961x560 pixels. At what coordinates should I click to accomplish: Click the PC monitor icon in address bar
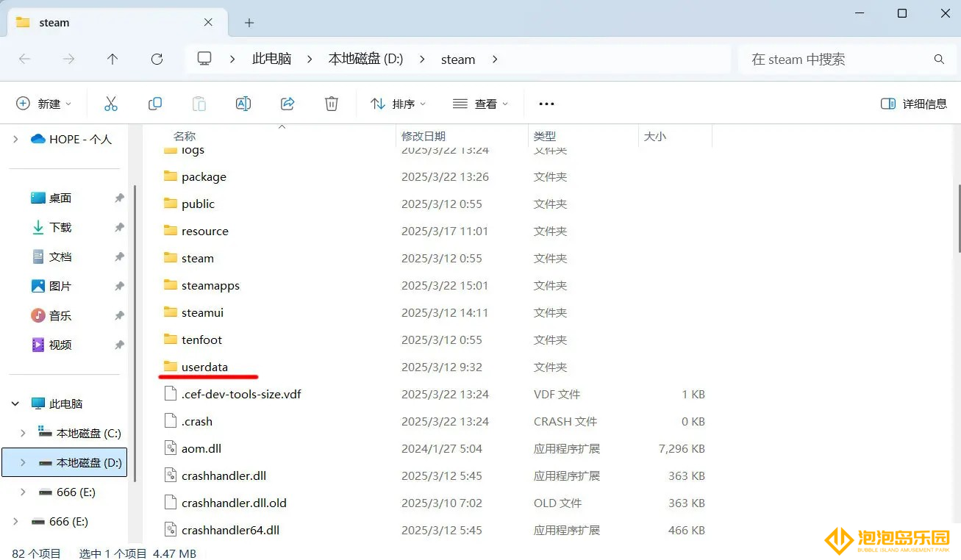point(204,59)
